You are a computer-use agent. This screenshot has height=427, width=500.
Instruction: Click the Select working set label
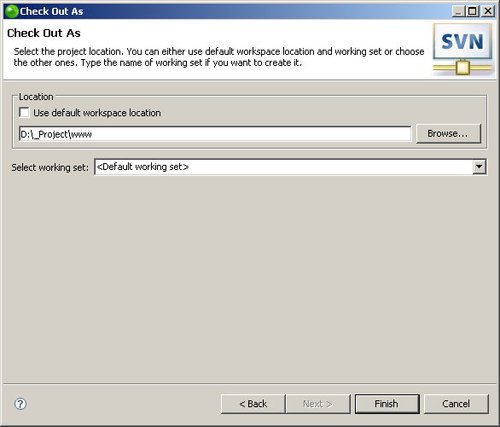(x=50, y=167)
